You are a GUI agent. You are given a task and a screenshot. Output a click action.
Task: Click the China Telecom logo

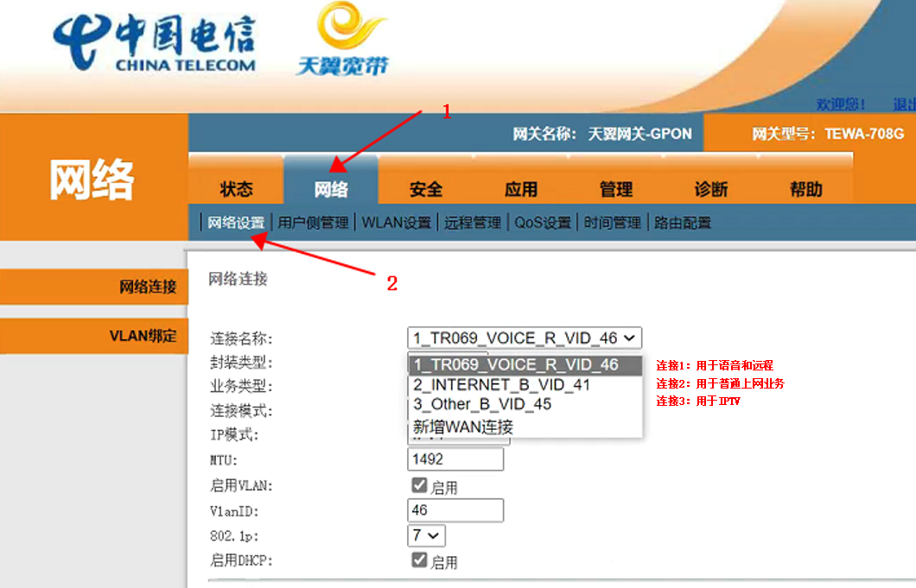(154, 43)
